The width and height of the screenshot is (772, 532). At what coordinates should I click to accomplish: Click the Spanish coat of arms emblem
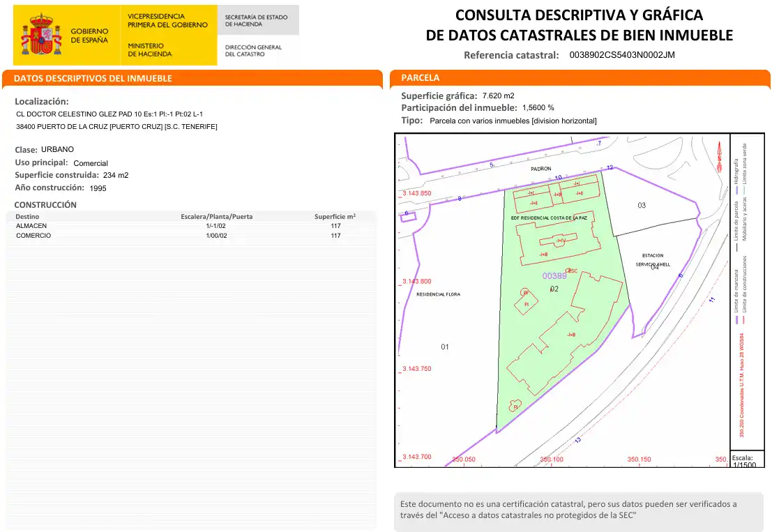pos(41,34)
